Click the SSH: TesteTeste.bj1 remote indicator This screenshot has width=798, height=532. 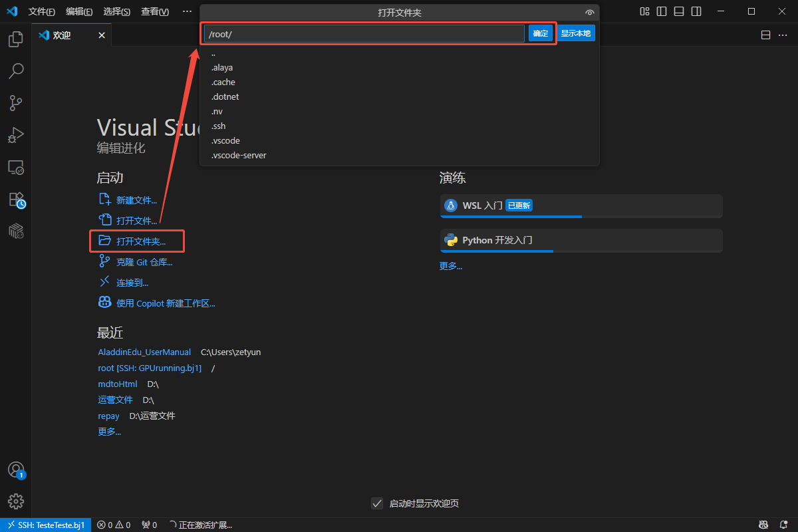[45, 525]
